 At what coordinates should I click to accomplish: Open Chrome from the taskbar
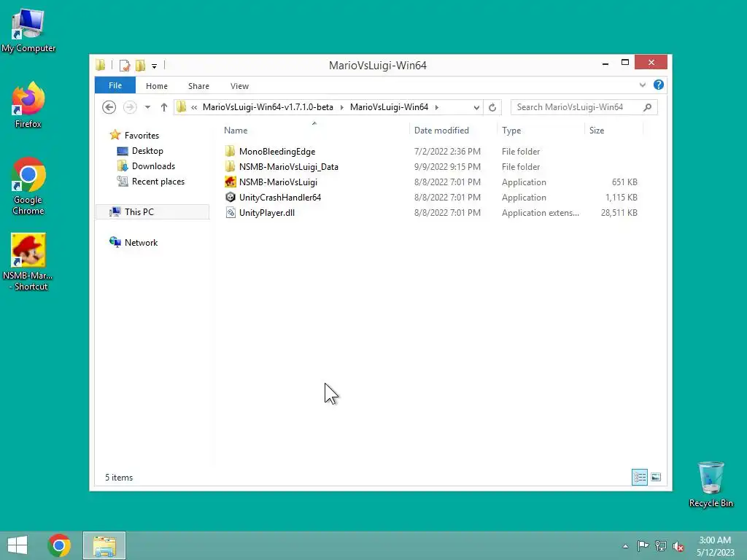click(x=59, y=545)
